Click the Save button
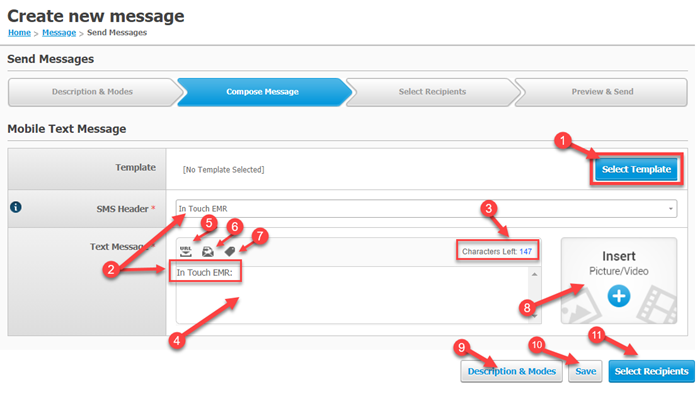The height and width of the screenshot is (394, 700). click(x=585, y=371)
